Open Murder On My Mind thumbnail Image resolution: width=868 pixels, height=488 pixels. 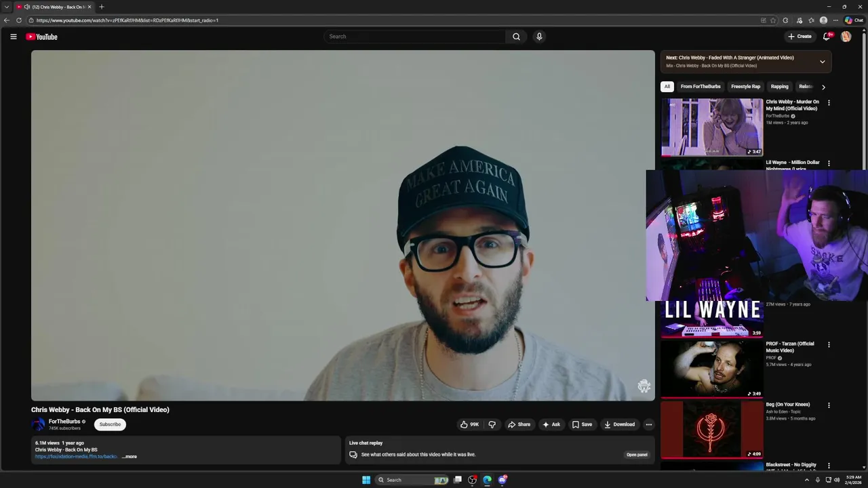(x=712, y=127)
